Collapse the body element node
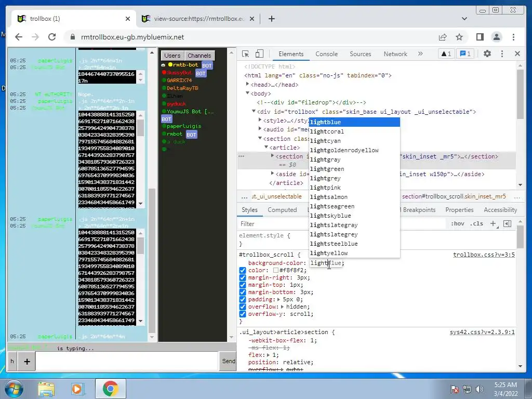The width and height of the screenshot is (532, 399). (x=247, y=93)
